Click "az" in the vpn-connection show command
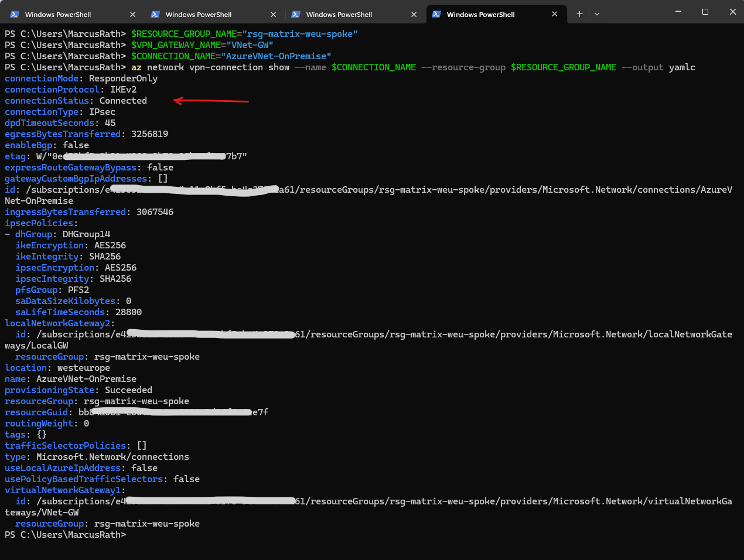744x560 pixels. click(136, 67)
